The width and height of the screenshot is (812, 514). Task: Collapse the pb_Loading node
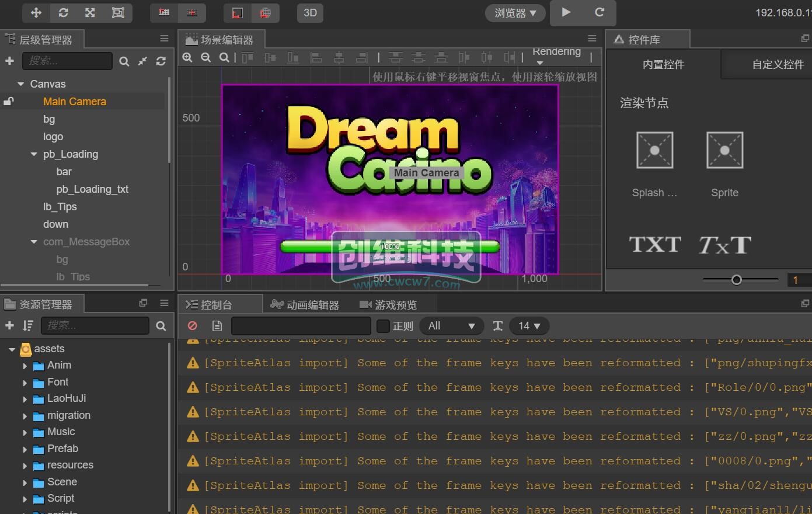(x=34, y=154)
